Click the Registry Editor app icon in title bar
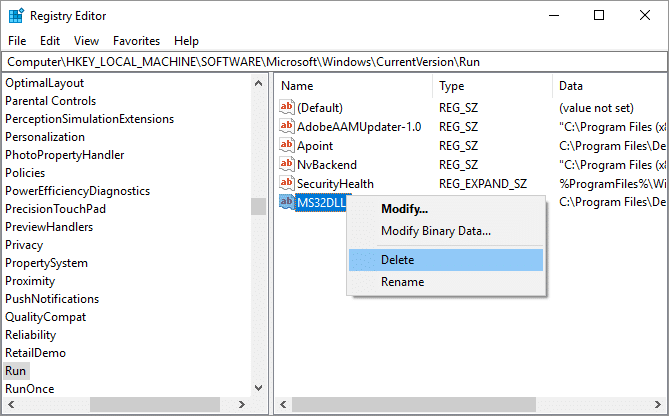The width and height of the screenshot is (669, 416). (x=15, y=15)
